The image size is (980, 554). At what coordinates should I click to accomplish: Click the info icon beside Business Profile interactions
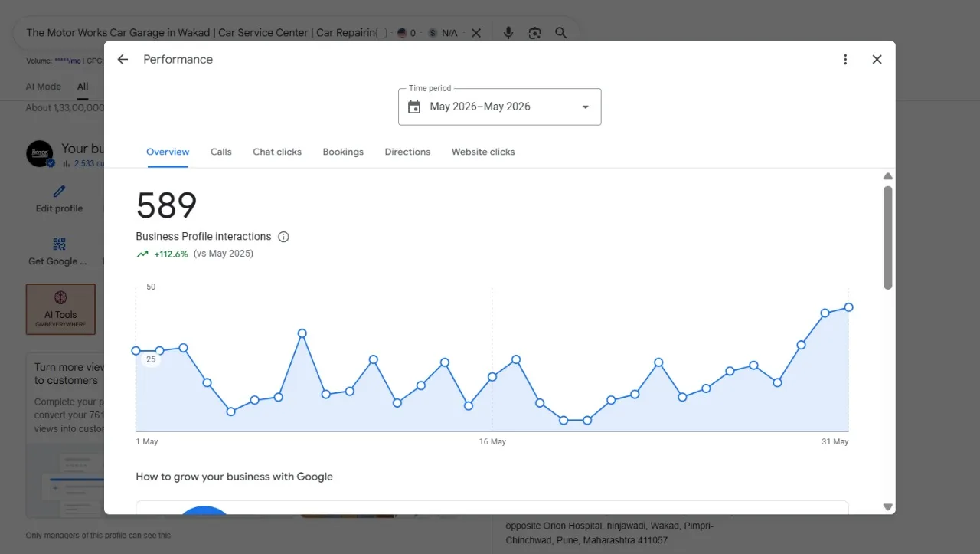pos(283,237)
